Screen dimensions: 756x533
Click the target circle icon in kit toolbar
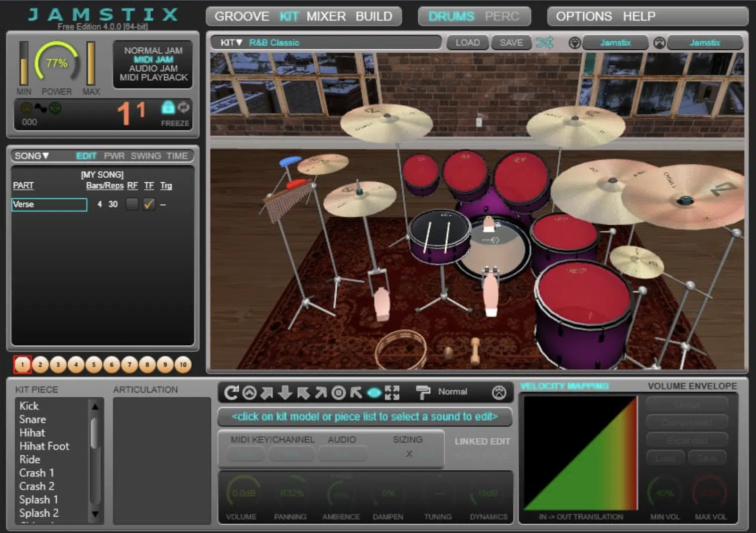click(339, 393)
